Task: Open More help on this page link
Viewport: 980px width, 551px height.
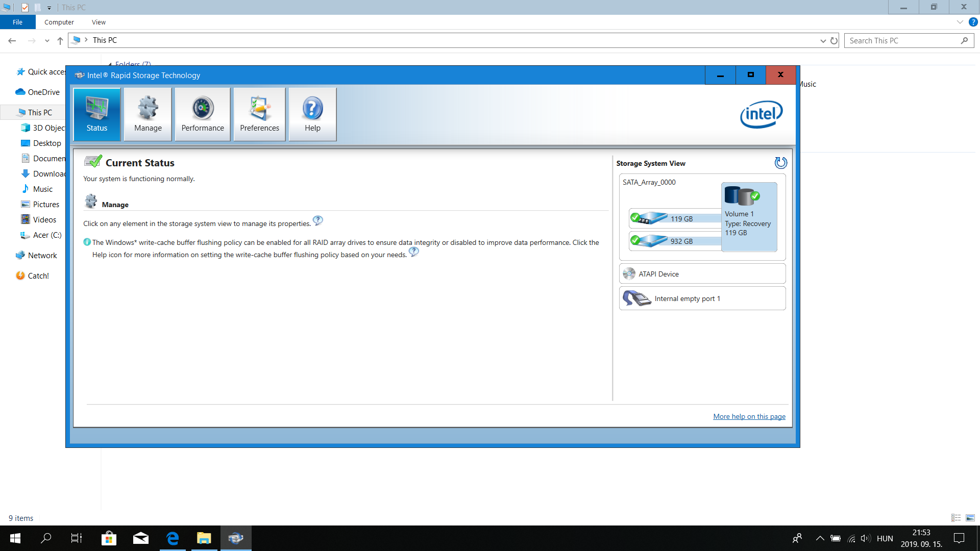Action: click(x=749, y=416)
